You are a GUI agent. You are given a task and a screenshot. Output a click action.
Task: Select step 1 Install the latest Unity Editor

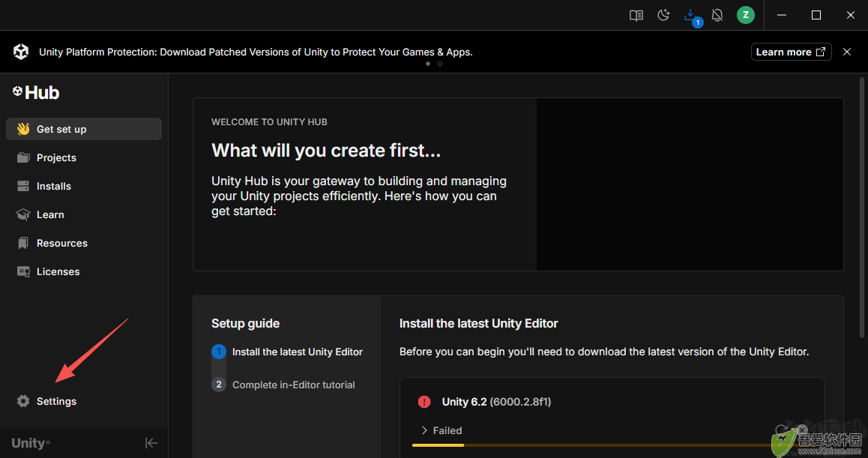pos(287,352)
